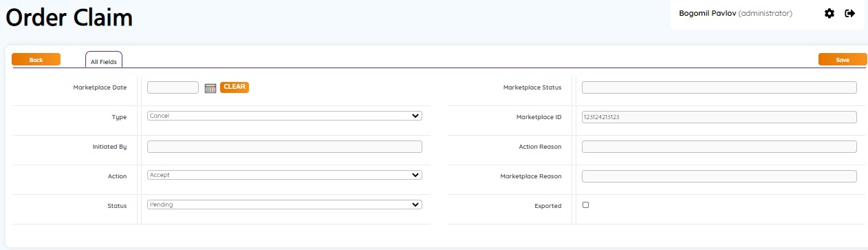Click into the Initiated By field
The width and height of the screenshot is (868, 250).
285,147
